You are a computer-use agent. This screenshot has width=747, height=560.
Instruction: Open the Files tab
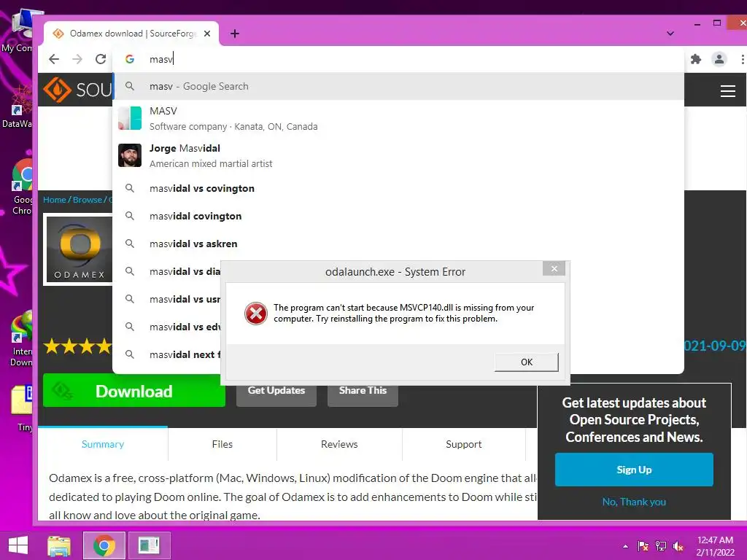[222, 444]
